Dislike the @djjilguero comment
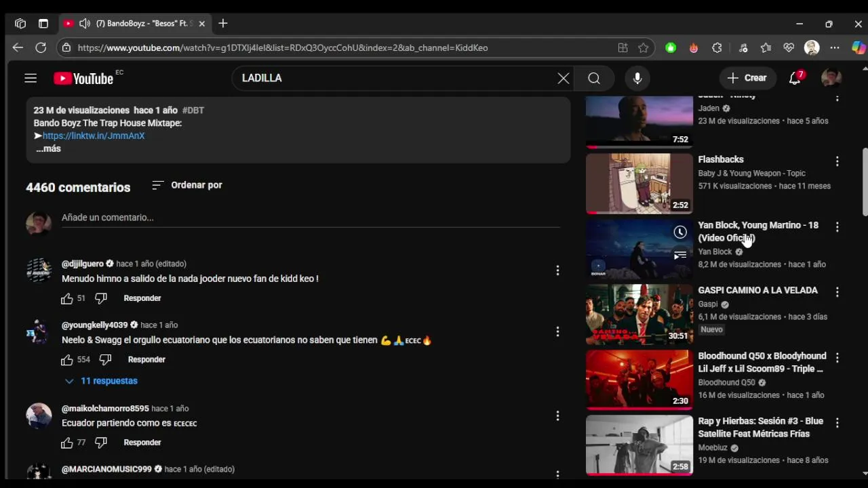This screenshot has width=868, height=488. coord(101,298)
